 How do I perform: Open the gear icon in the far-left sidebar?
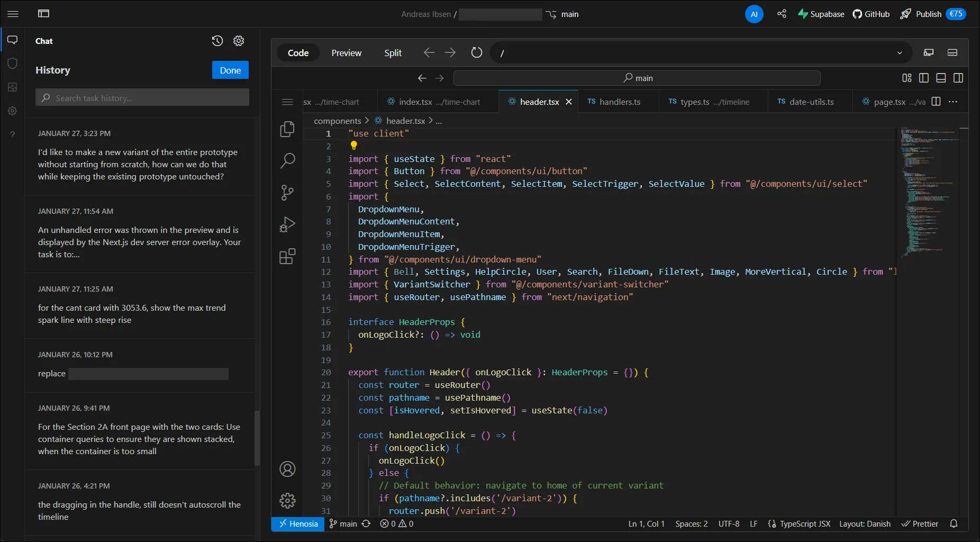coord(13,111)
